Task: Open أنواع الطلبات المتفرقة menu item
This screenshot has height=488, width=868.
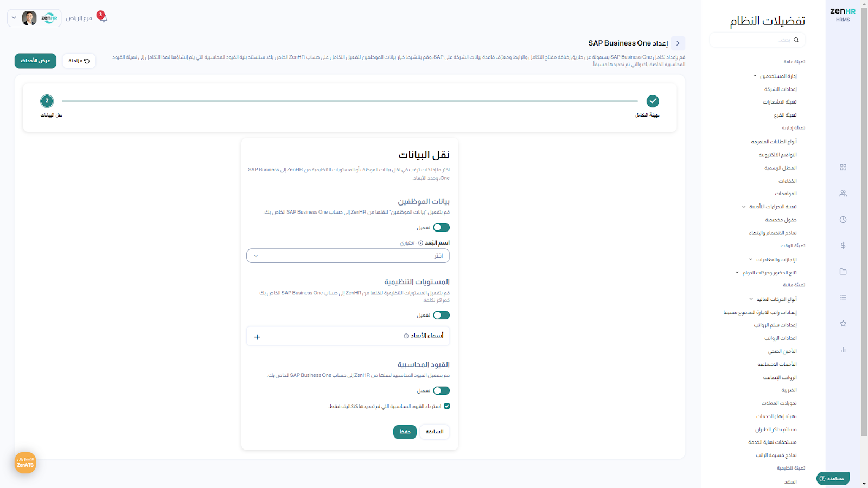Action: 774,142
